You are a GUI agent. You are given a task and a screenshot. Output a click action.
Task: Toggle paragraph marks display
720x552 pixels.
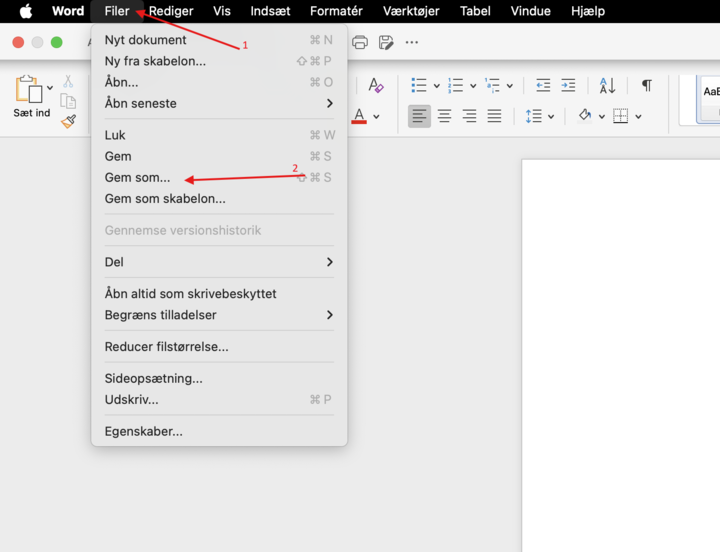coord(646,85)
